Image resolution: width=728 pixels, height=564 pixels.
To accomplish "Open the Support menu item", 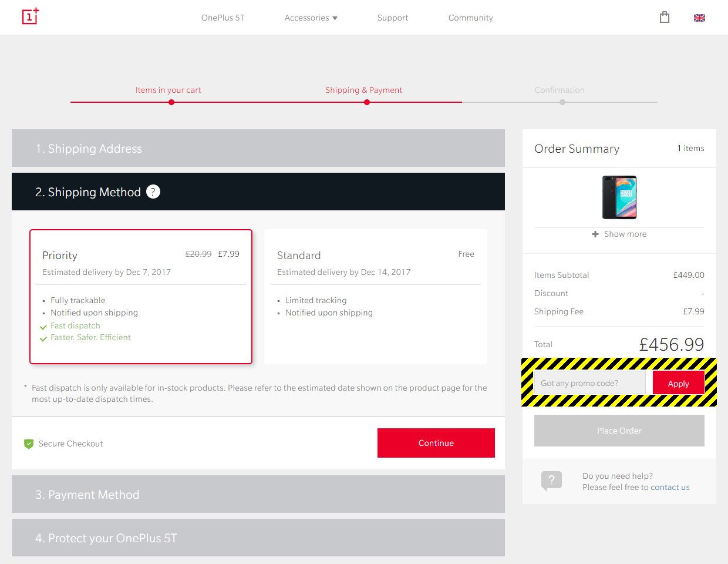I will click(x=393, y=18).
